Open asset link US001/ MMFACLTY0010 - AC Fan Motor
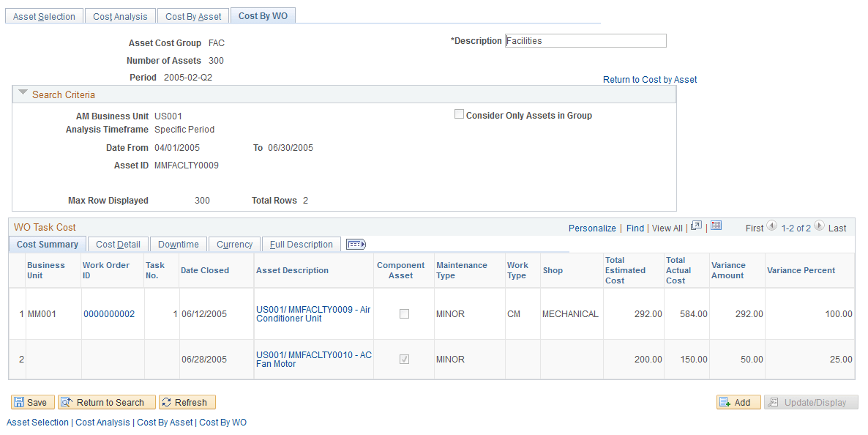Screen dimensions: 868x435 coord(314,359)
